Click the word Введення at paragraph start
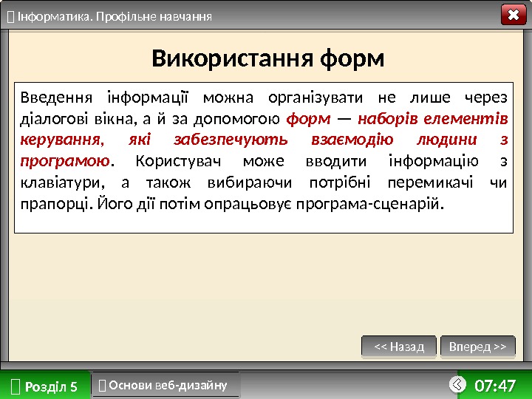Screen dimensions: 532x399 pyautogui.click(x=56, y=98)
